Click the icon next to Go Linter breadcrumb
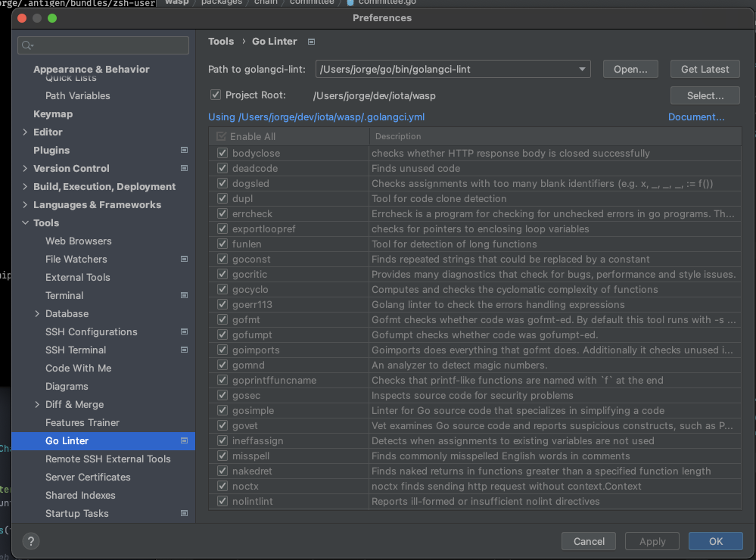The width and height of the screenshot is (756, 560). [x=312, y=42]
